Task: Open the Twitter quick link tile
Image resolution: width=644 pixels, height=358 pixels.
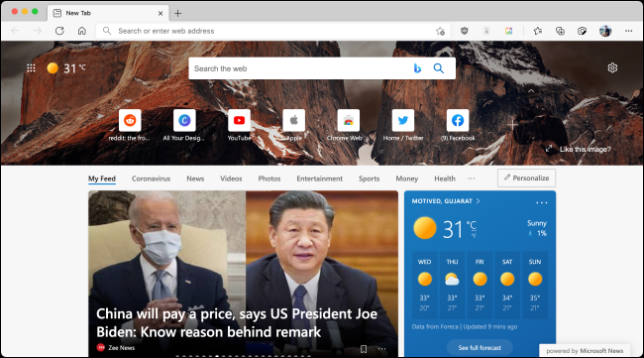Action: tap(403, 120)
